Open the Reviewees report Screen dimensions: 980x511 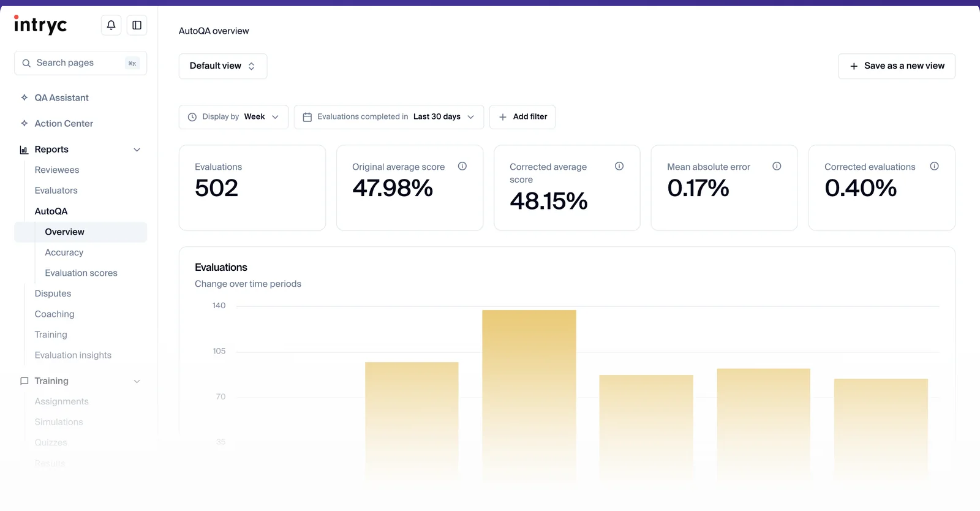[x=57, y=170]
